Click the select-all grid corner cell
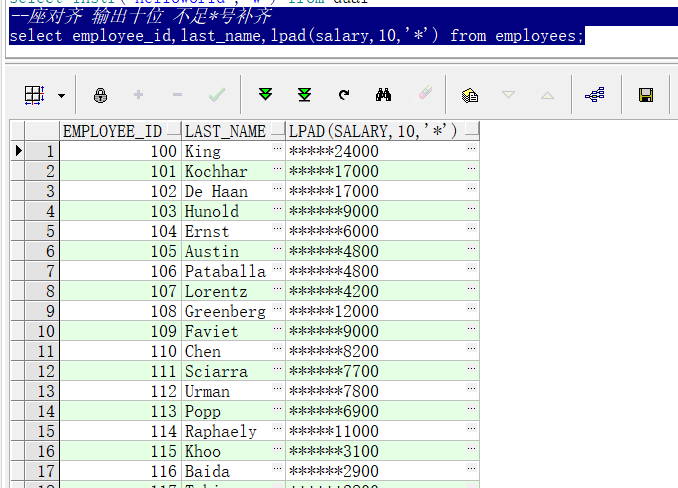The image size is (678, 488). 18,131
